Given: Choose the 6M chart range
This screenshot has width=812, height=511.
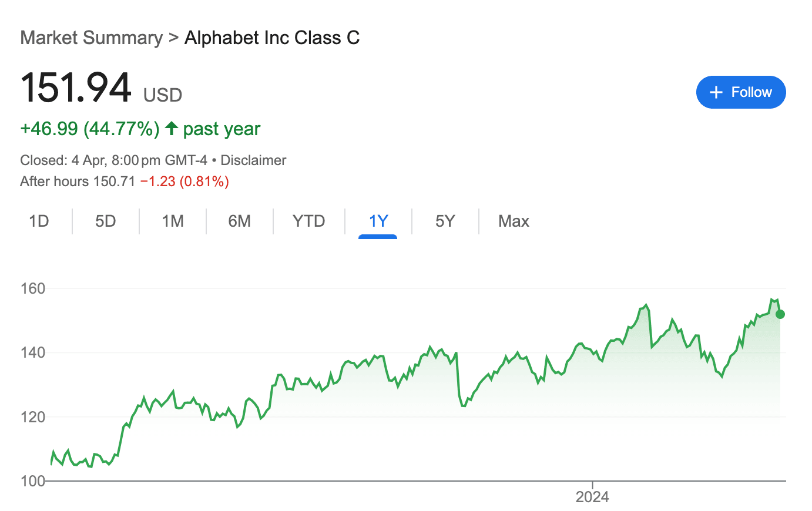Looking at the screenshot, I should (240, 221).
